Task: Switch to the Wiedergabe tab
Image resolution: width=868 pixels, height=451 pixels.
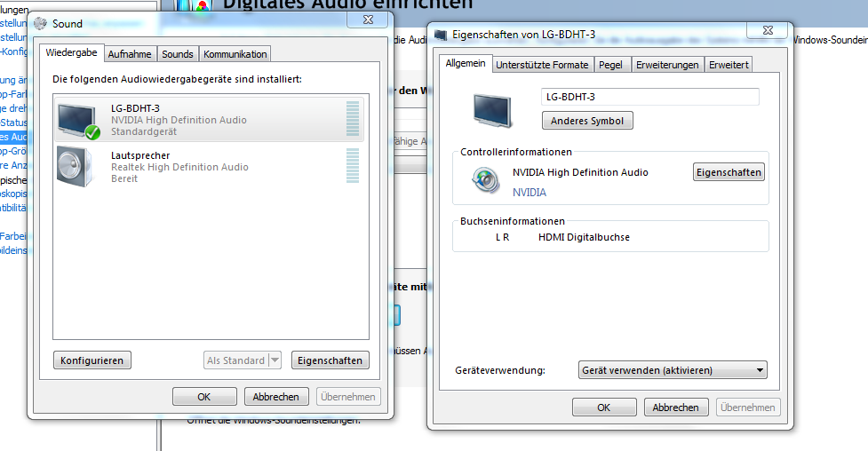Action: (x=71, y=52)
